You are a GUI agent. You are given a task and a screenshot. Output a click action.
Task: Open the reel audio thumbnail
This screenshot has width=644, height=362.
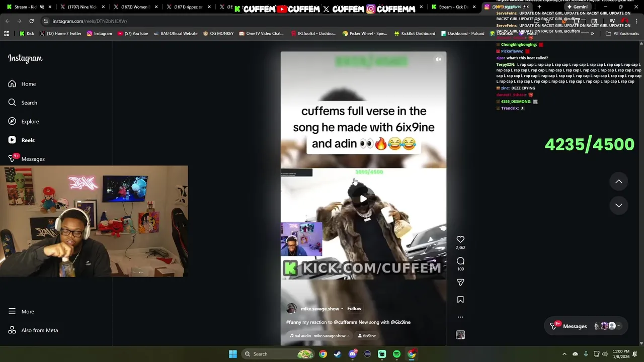(x=460, y=335)
